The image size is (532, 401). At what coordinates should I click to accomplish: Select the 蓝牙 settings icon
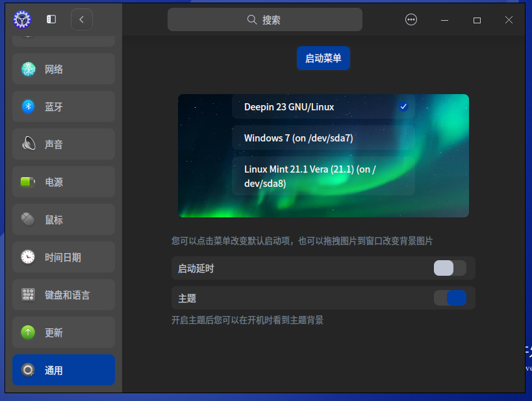[63, 106]
